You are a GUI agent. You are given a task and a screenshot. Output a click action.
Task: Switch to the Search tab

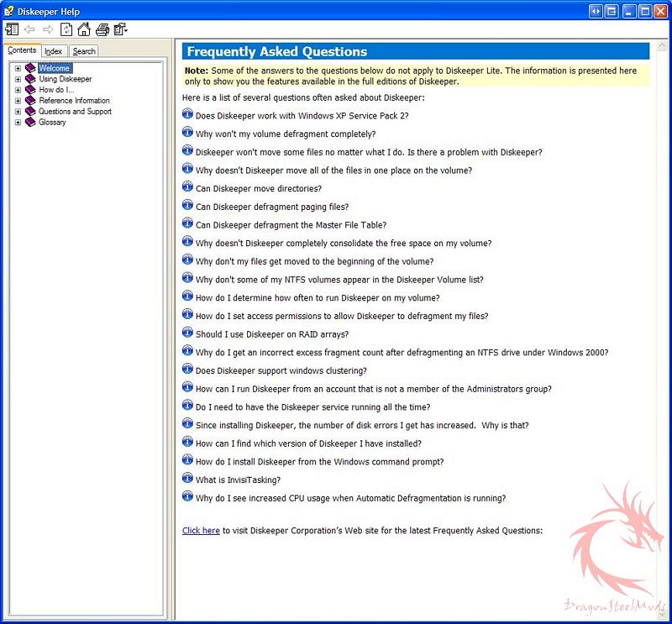(x=84, y=51)
